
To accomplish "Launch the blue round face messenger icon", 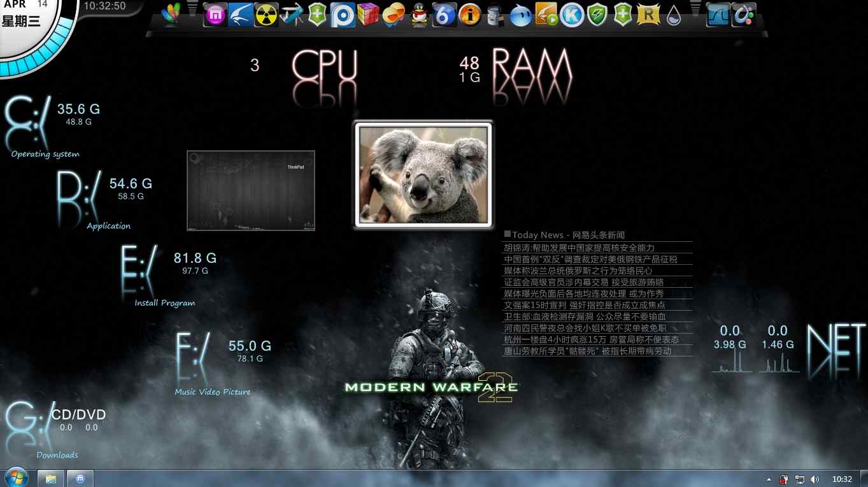I will pyautogui.click(x=521, y=15).
